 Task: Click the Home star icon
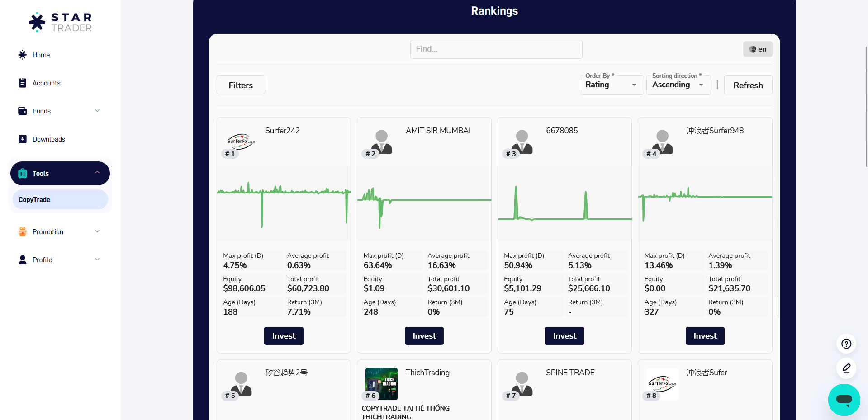[x=22, y=55]
